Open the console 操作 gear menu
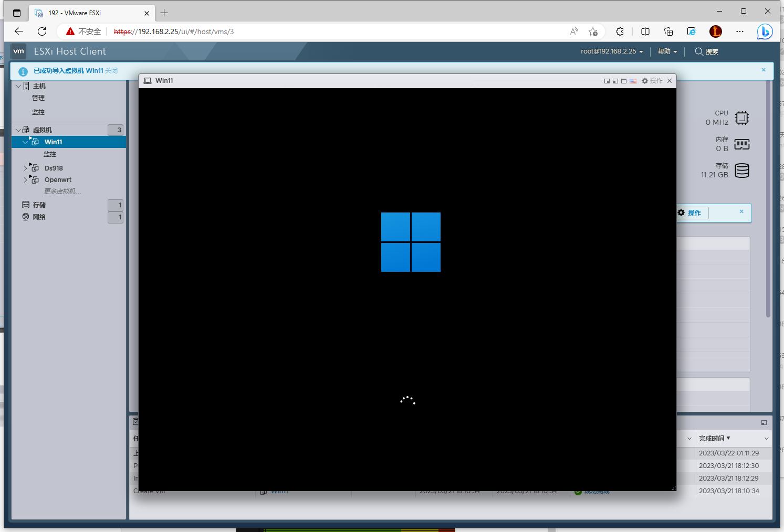This screenshot has height=532, width=784. [652, 81]
